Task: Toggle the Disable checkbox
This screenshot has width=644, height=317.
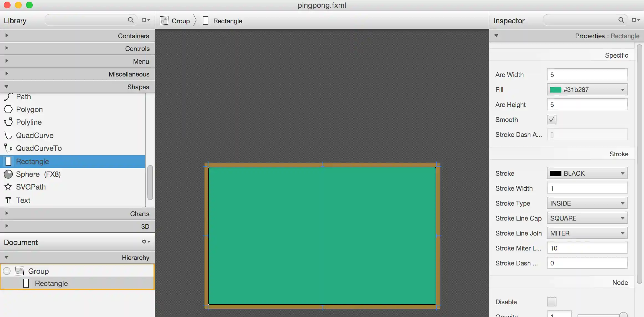Action: (x=552, y=302)
